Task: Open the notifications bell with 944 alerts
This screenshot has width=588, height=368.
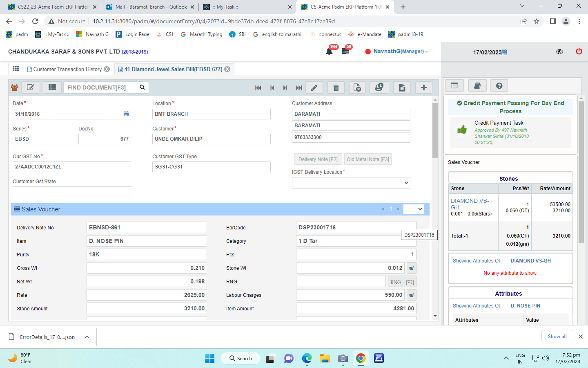Action: [x=329, y=51]
